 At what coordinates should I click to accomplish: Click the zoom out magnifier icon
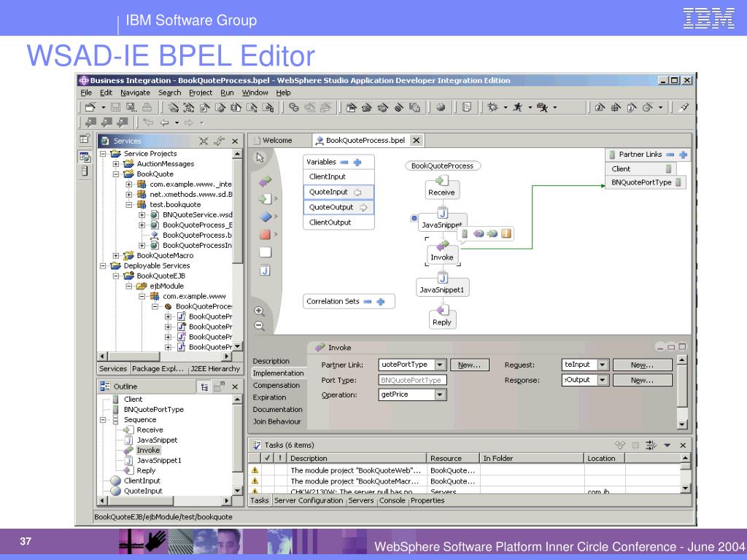coord(259,326)
